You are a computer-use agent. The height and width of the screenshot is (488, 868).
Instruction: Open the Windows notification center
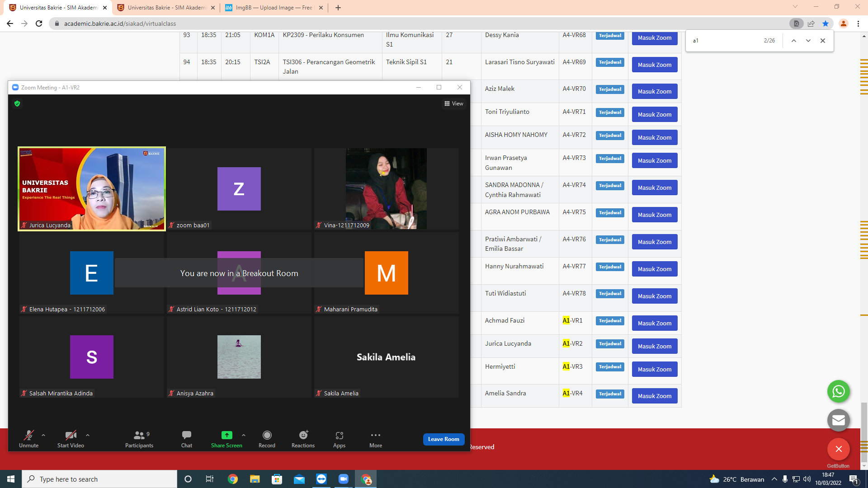tap(854, 479)
